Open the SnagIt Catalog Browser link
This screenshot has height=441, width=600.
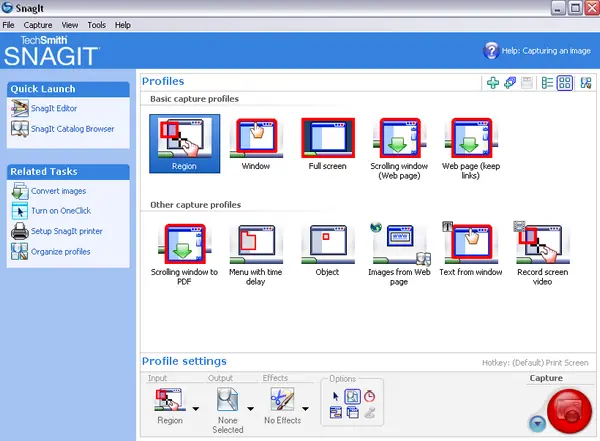73,129
